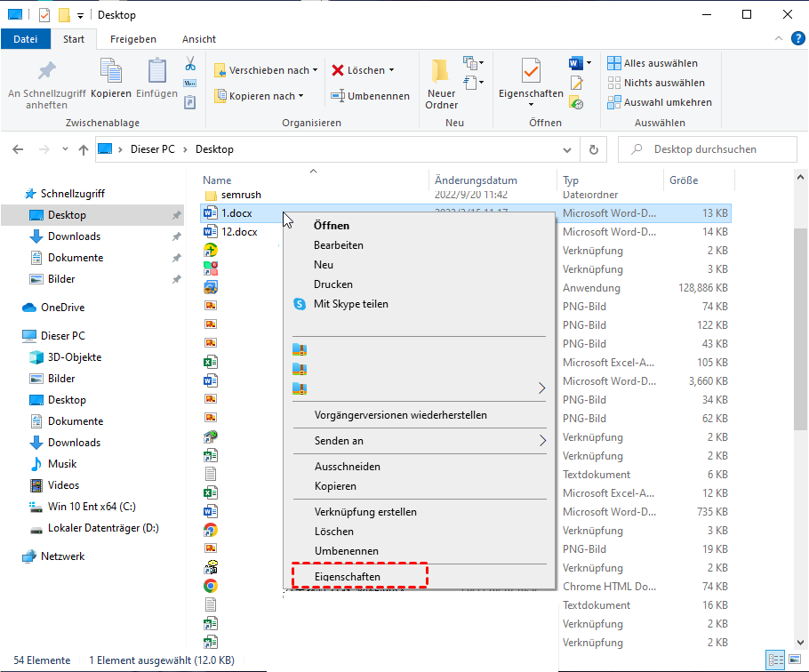
Task: Choose Eigenschaften from the context menu
Action: (348, 577)
